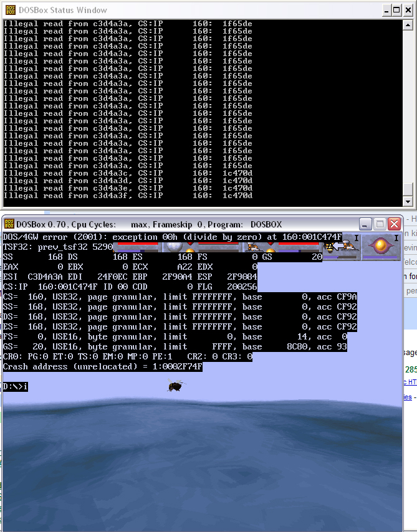The width and height of the screenshot is (417, 532).
Task: Click the DOSBox Status Window title text
Action: click(61, 10)
